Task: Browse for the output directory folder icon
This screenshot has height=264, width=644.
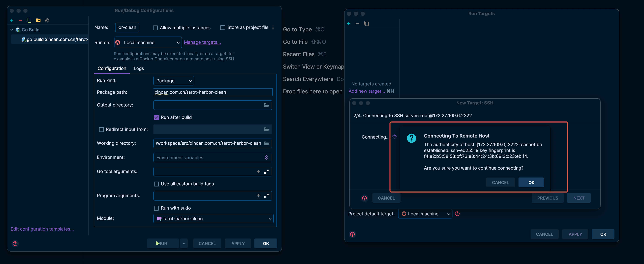Action: point(266,105)
